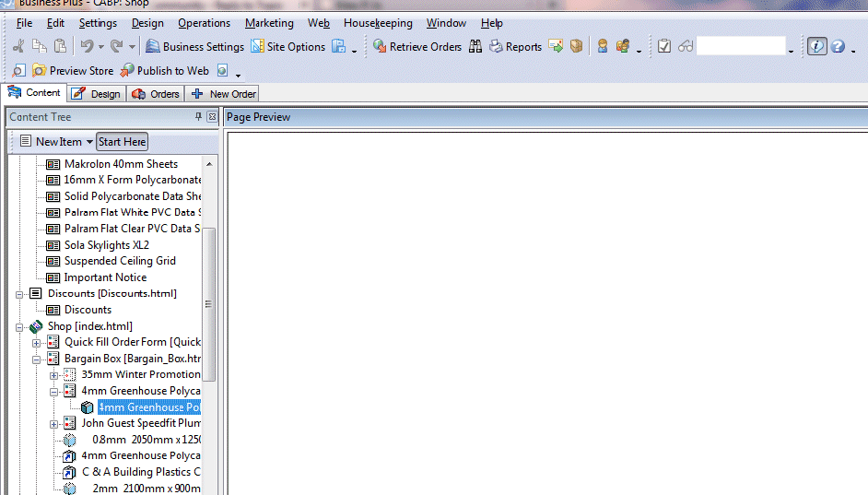Toggle the Content Tree pin icon
Image resolution: width=868 pixels, height=495 pixels.
[198, 117]
